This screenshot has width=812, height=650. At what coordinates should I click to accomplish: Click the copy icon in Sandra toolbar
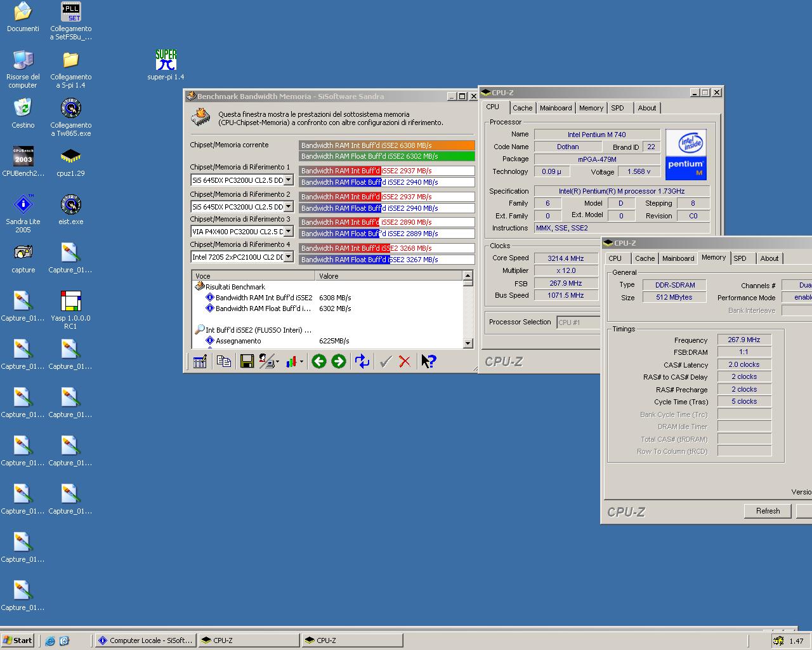point(223,361)
